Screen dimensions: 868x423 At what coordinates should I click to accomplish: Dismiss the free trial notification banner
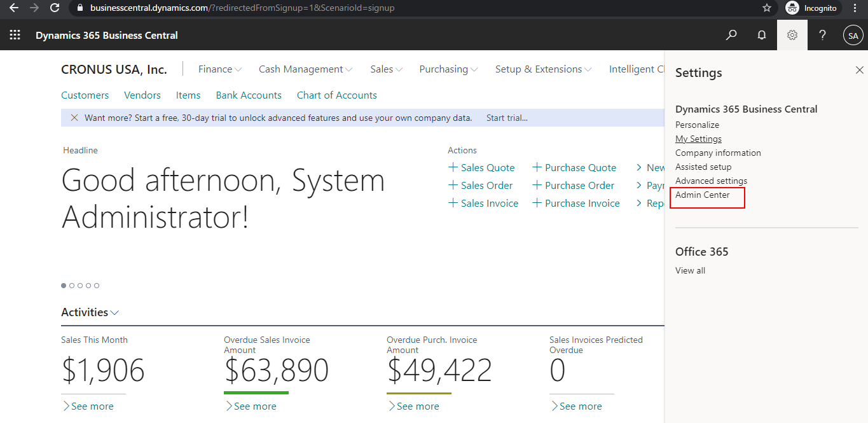click(74, 118)
